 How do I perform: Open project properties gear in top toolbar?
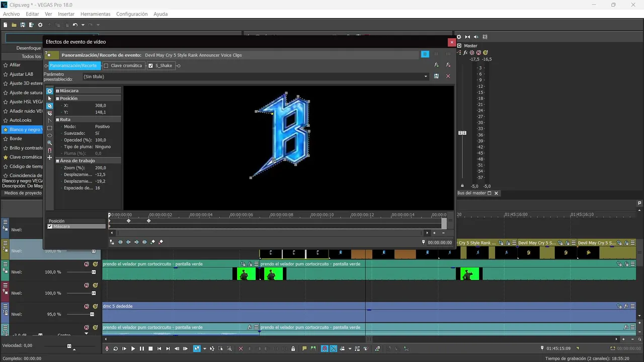click(x=40, y=25)
